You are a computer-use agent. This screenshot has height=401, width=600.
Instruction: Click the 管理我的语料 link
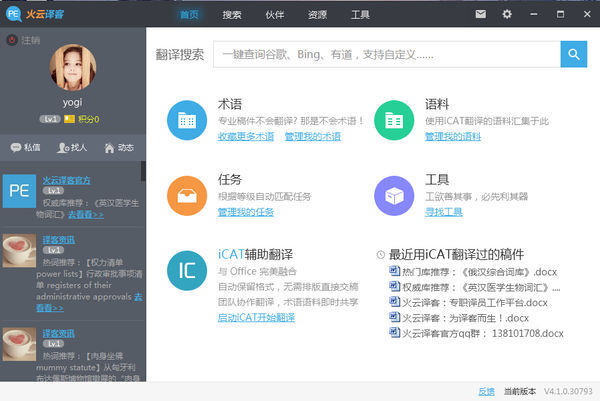[453, 137]
